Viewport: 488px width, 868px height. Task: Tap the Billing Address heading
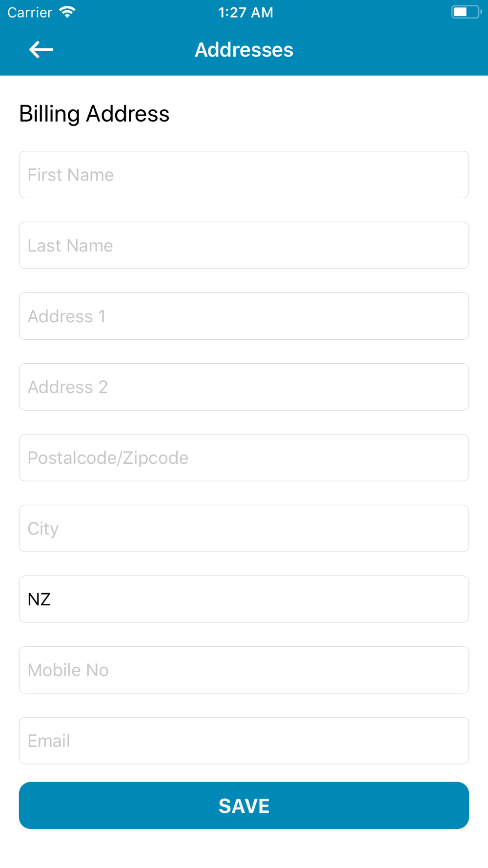(x=94, y=114)
